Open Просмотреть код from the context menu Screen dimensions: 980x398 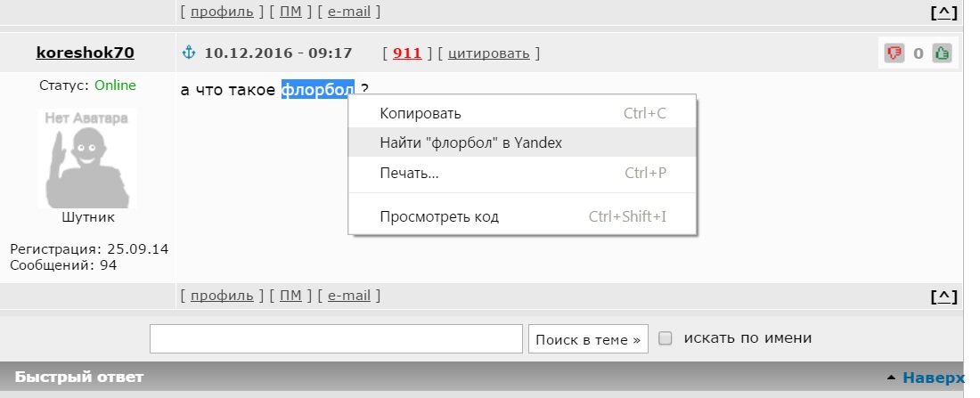(x=522, y=216)
